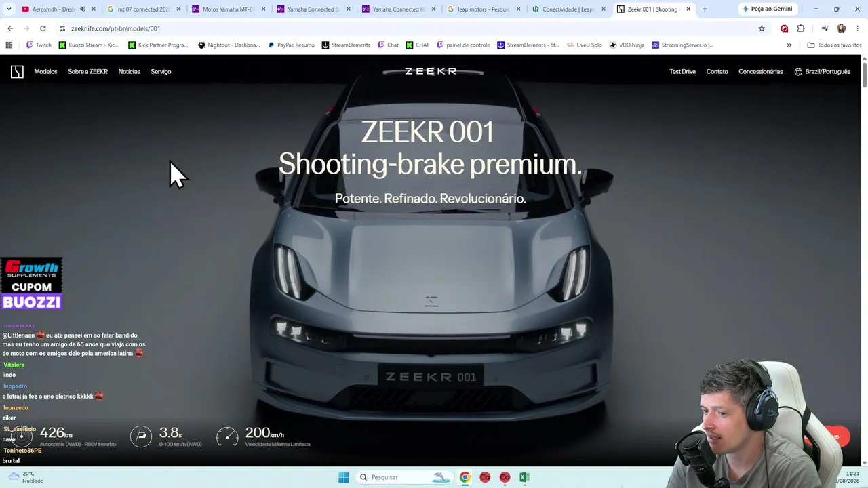Open the Todos os favoritos folder

(834, 45)
